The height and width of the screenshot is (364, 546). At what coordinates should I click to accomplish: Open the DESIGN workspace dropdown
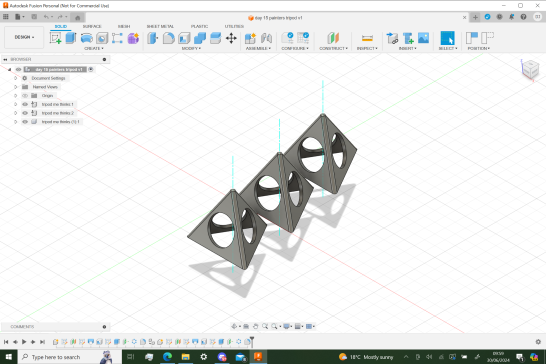pos(24,37)
